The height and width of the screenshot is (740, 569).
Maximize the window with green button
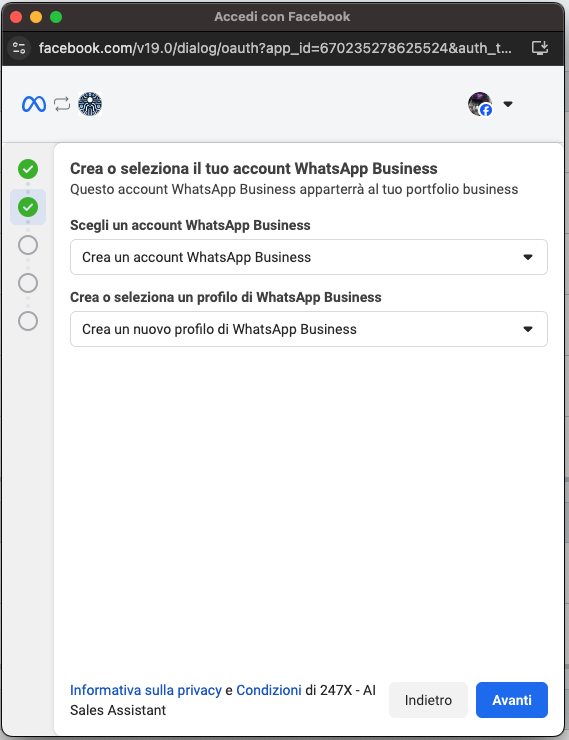(56, 17)
